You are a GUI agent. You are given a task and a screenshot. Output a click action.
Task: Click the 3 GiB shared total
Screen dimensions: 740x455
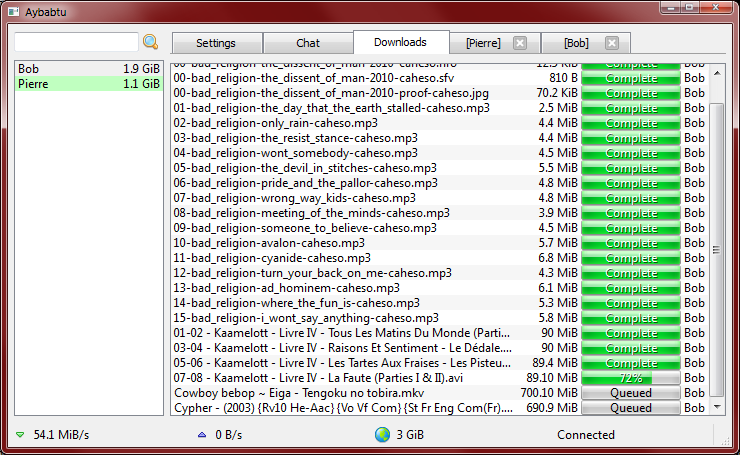(x=410, y=435)
